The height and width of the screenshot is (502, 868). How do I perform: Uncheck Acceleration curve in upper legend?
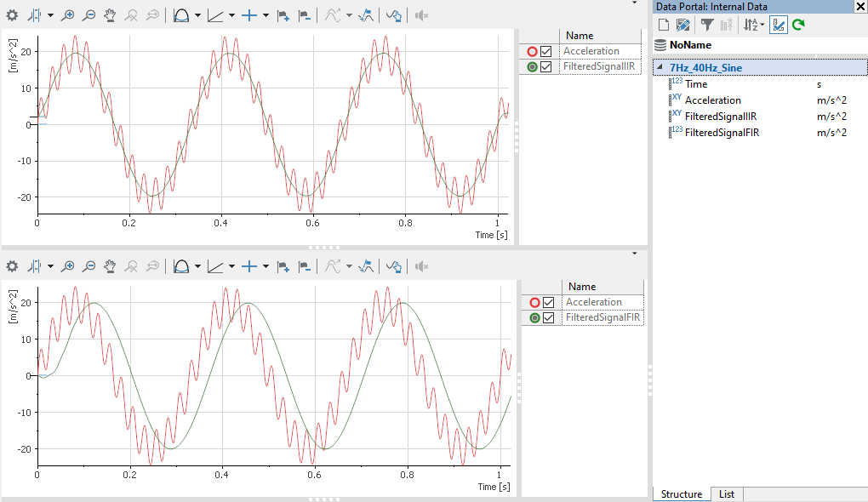(546, 52)
